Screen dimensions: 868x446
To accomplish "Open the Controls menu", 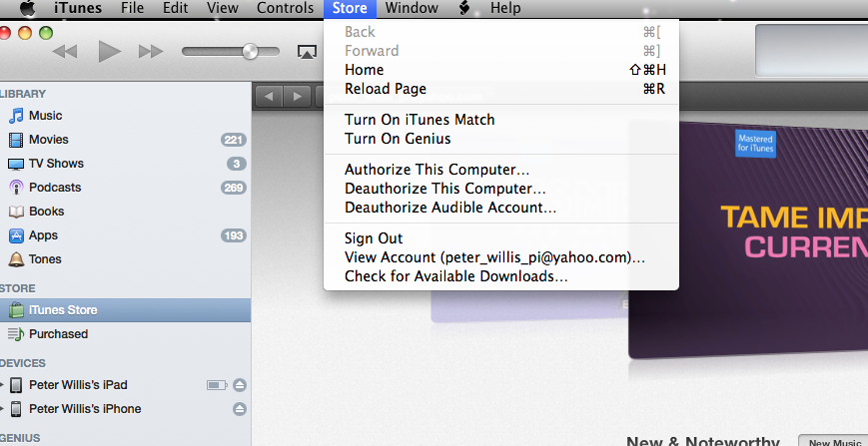I will pyautogui.click(x=286, y=8).
